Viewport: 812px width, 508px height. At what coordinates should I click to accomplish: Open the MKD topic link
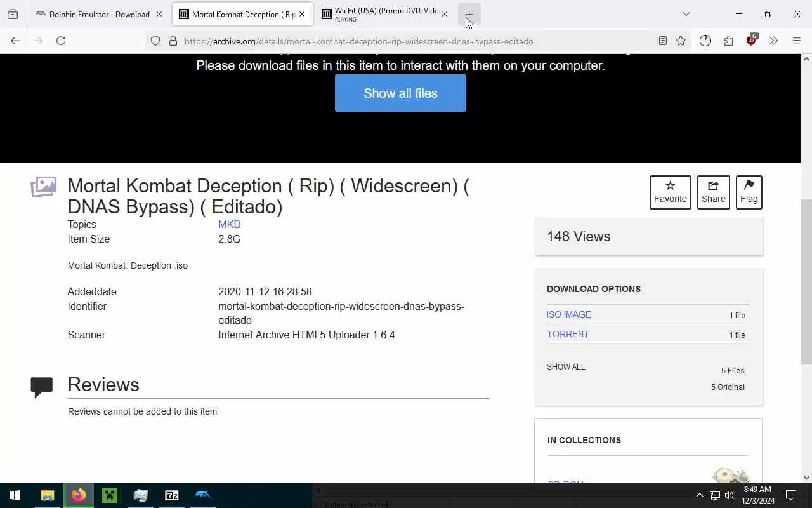[229, 224]
